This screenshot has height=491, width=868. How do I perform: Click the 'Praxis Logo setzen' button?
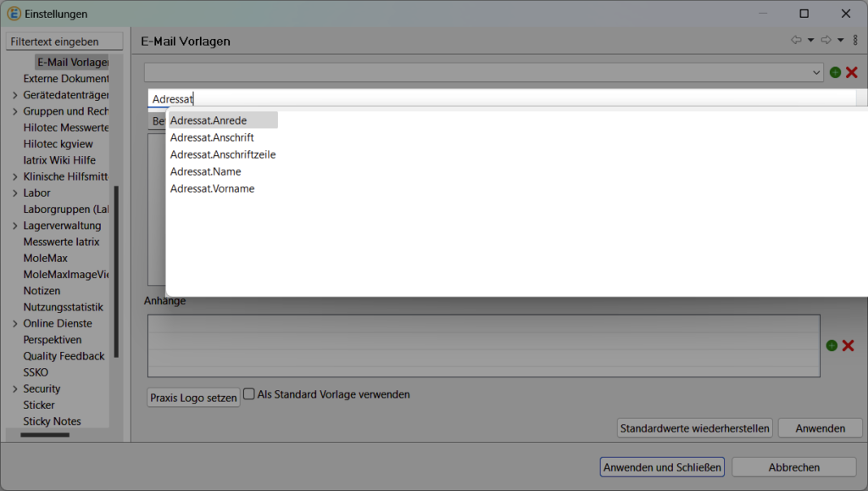tap(193, 398)
